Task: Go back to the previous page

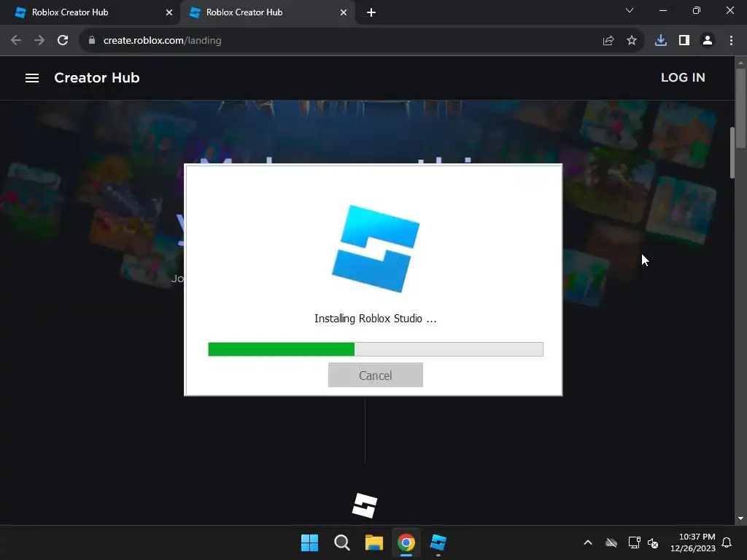Action: point(16,41)
